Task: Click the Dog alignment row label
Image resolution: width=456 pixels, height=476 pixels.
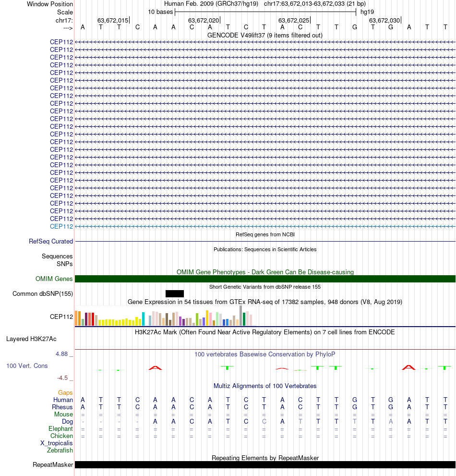Action: click(x=67, y=422)
